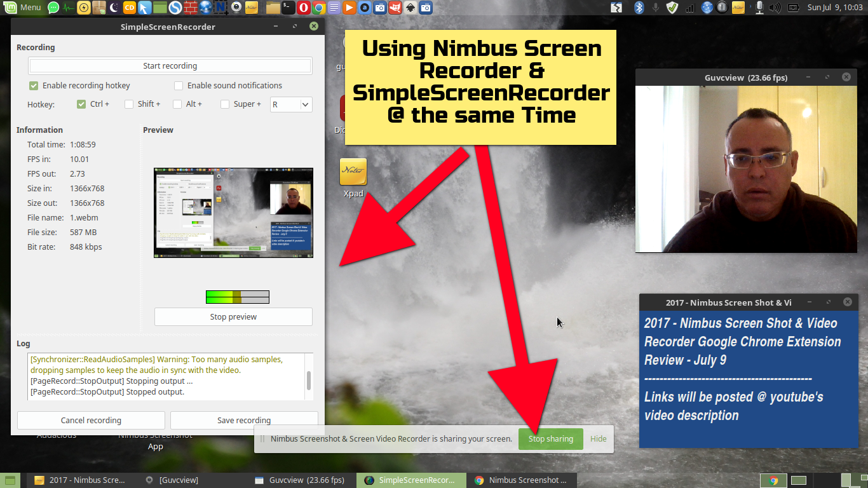The height and width of the screenshot is (488, 868).
Task: Open the Opera browser launcher
Action: point(304,8)
